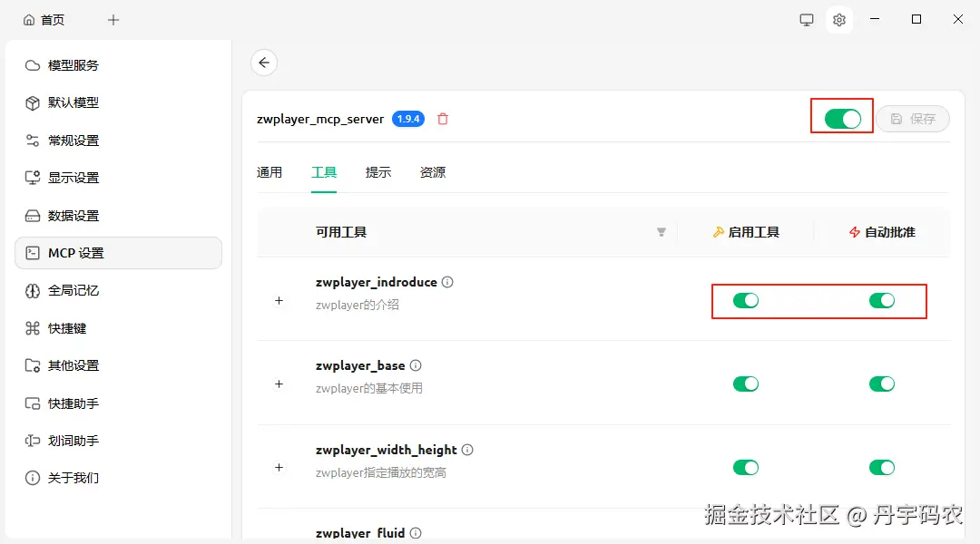Toggle auto-approve for zwplayer_indroduce
This screenshot has height=544, width=980.
coord(882,301)
